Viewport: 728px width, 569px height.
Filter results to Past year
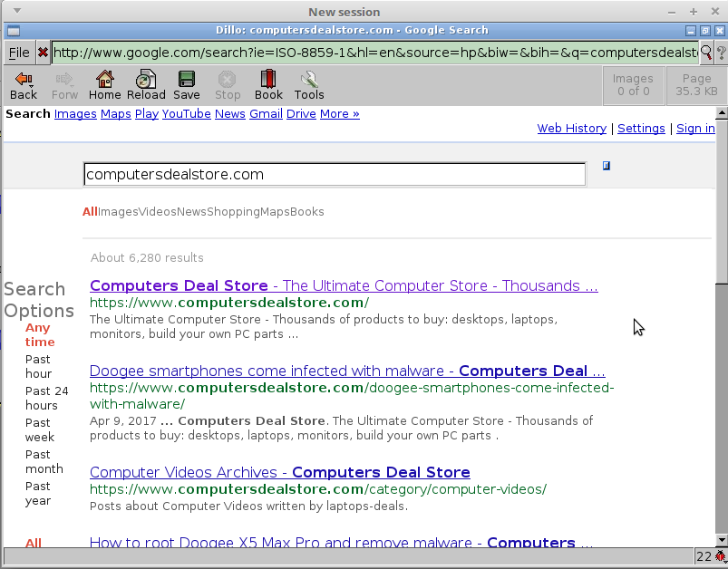[38, 494]
